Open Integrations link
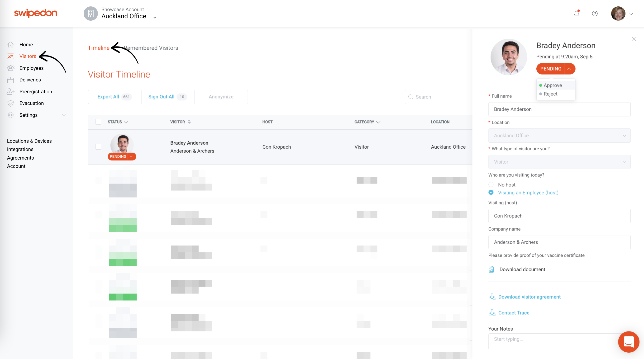This screenshot has height=359, width=644. tap(20, 149)
